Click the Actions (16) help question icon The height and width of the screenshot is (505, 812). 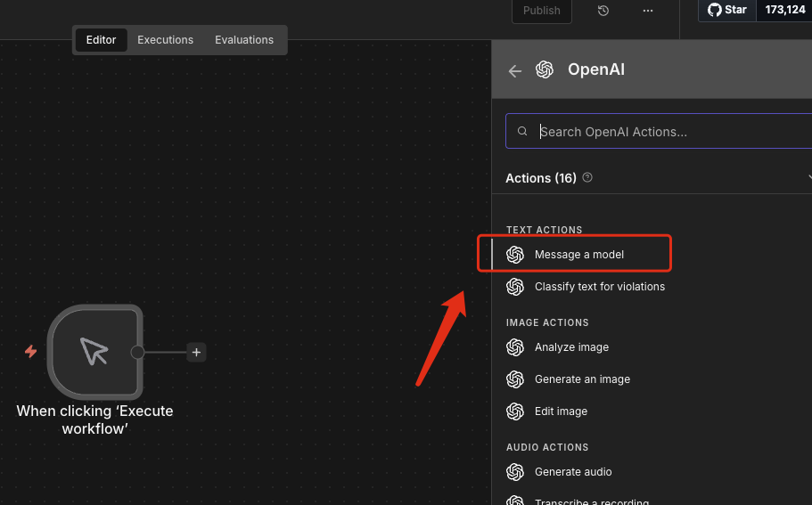(587, 177)
